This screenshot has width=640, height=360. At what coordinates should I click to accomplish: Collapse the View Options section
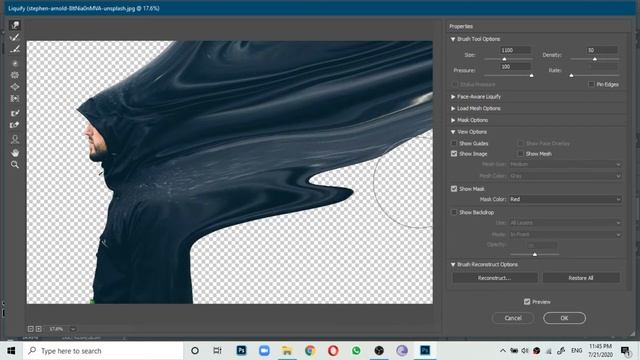point(453,132)
